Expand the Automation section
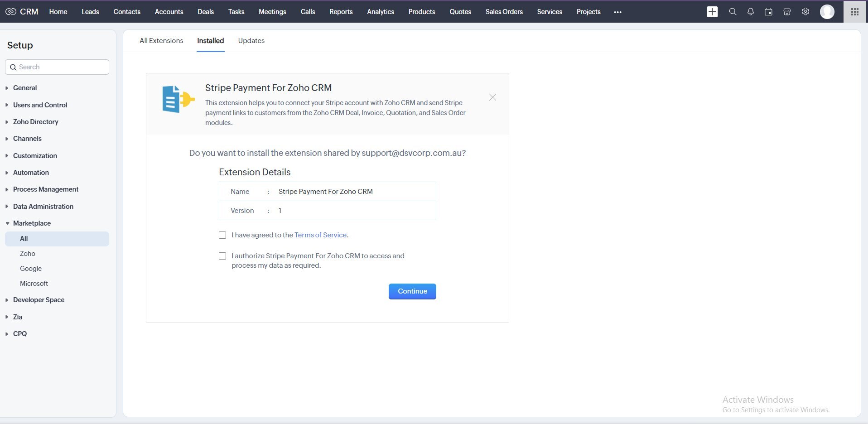Screen dimensions: 868x424 coord(31,173)
